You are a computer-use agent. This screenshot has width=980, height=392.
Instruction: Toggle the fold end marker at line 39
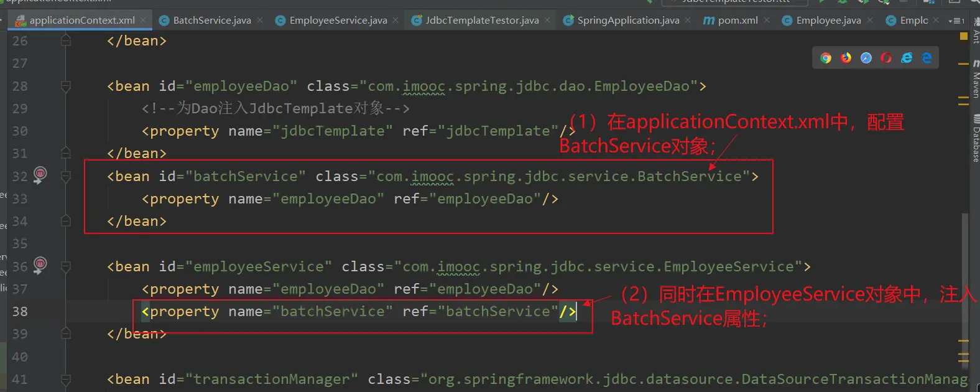tap(66, 334)
